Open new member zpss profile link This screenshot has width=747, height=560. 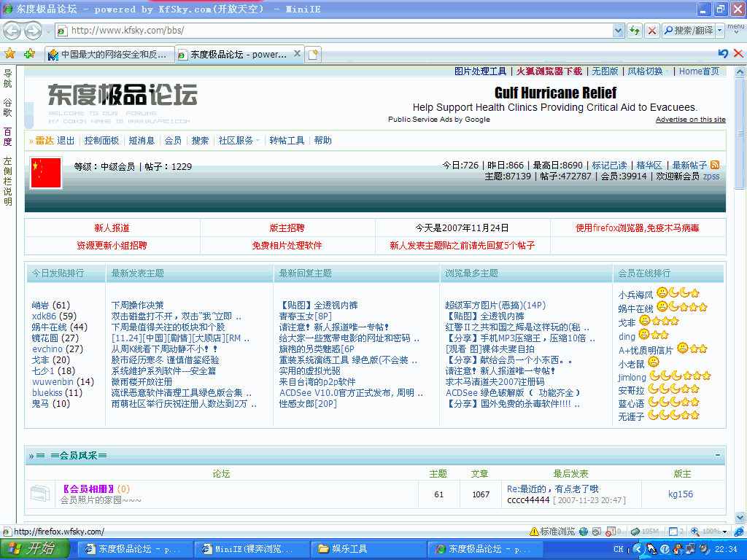tap(711, 176)
